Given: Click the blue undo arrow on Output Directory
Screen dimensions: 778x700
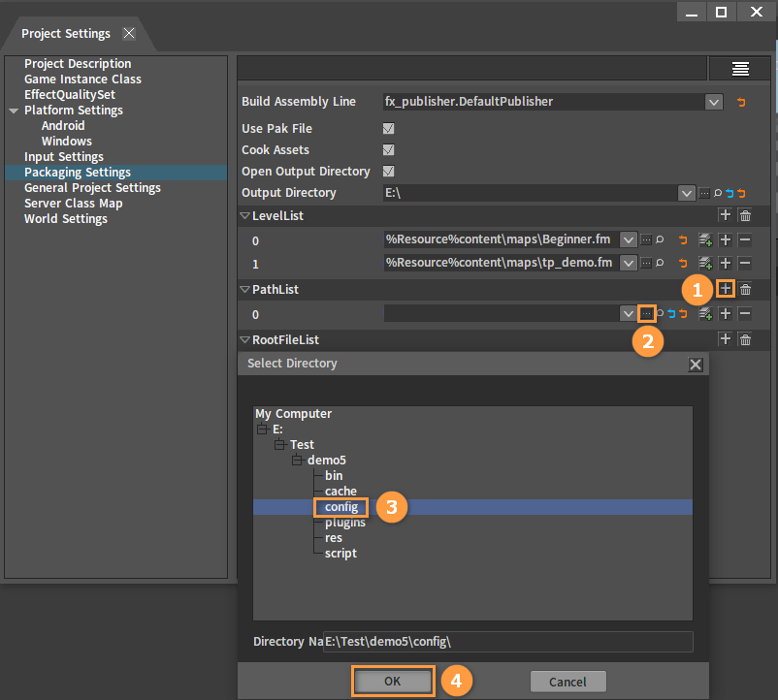Looking at the screenshot, I should click(729, 193).
